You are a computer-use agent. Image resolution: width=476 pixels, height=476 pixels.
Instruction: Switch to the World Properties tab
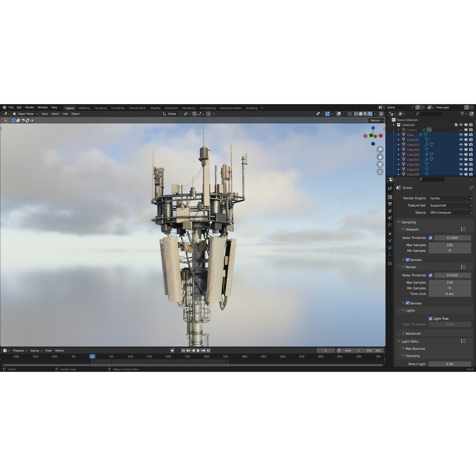[390, 225]
